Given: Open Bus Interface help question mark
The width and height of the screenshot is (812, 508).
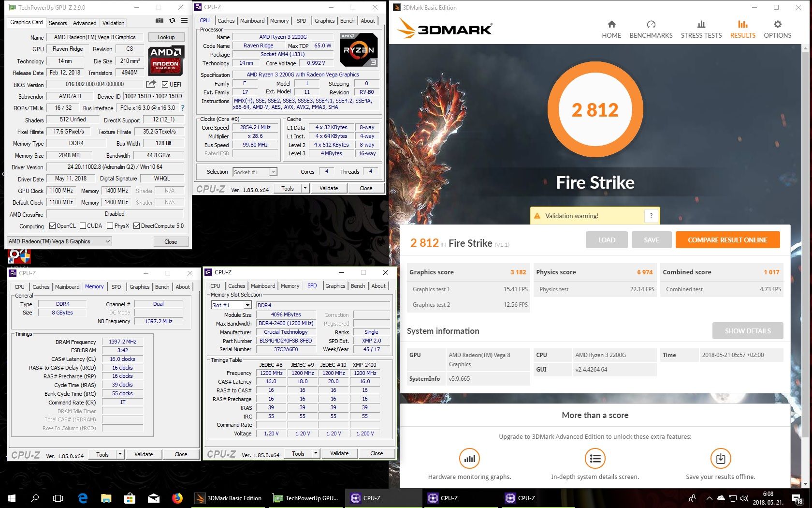Looking at the screenshot, I should tap(183, 108).
